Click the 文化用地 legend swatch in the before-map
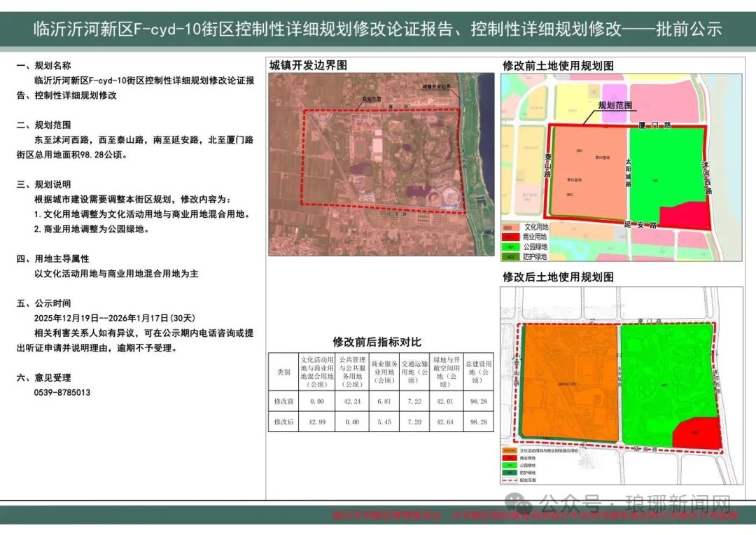Screen dimensions: 756x535 point(512,228)
